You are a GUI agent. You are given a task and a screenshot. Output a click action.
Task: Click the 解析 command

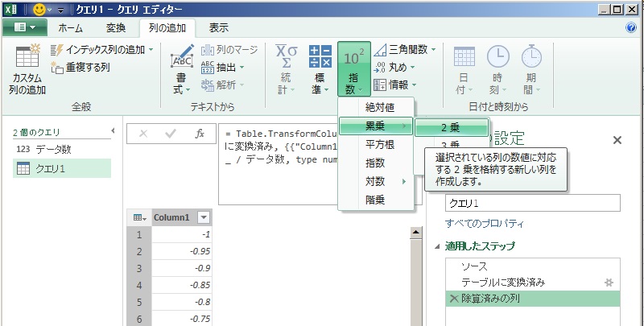pyautogui.click(x=222, y=85)
